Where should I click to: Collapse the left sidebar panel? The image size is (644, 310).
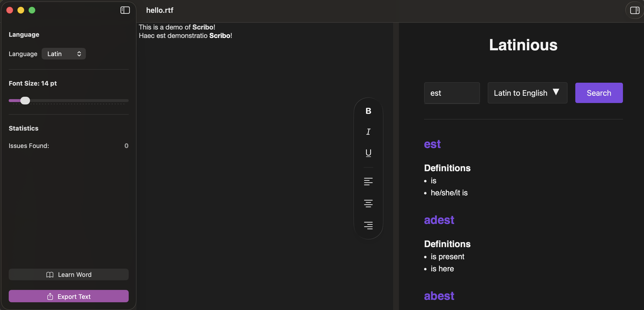(x=125, y=10)
